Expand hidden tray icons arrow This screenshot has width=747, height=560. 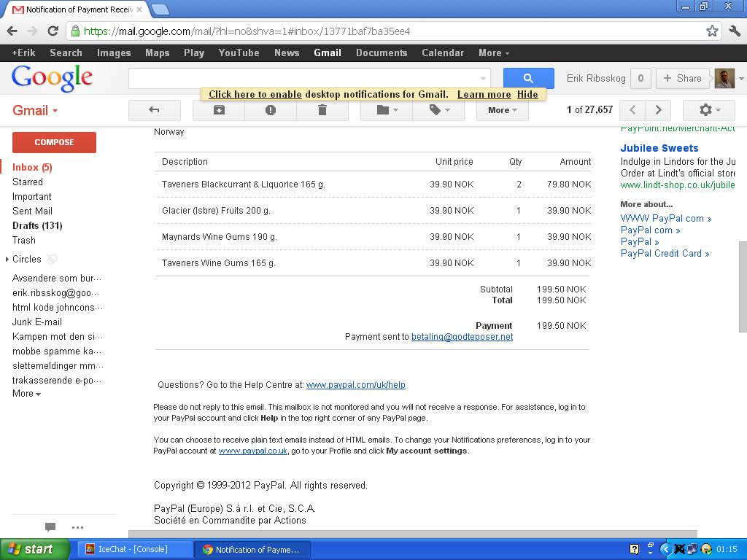665,549
